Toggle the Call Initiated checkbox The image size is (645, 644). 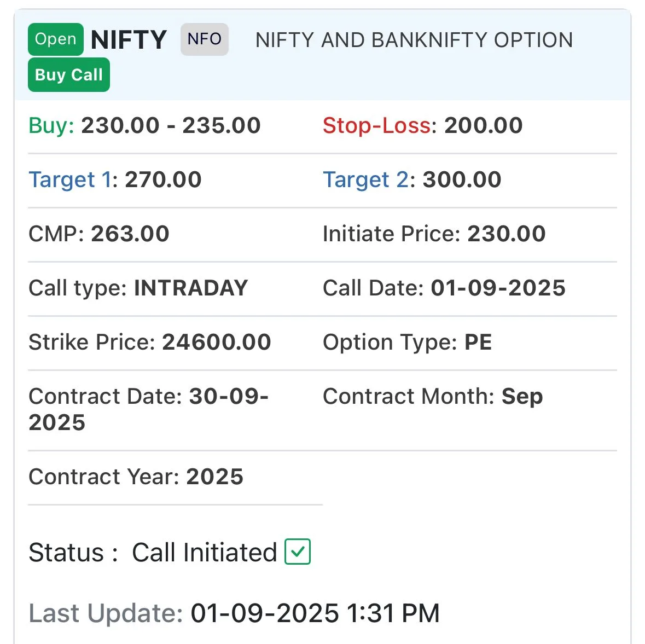point(298,552)
